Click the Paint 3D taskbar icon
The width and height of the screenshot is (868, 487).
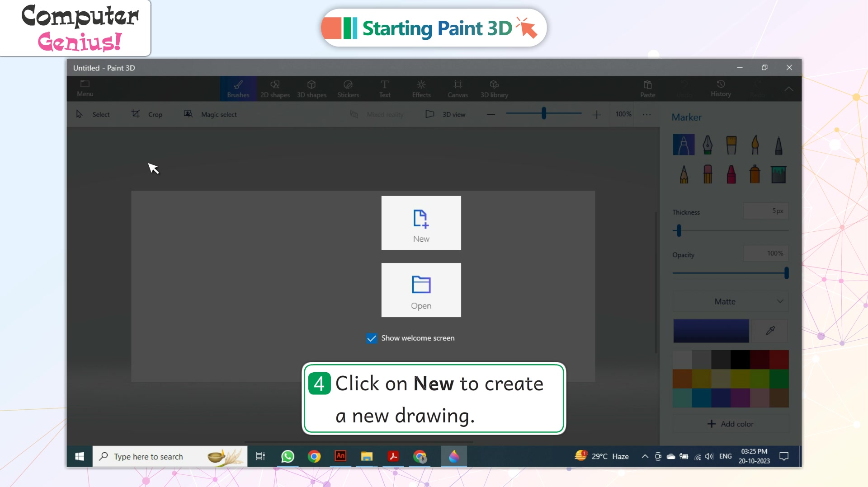pyautogui.click(x=454, y=456)
